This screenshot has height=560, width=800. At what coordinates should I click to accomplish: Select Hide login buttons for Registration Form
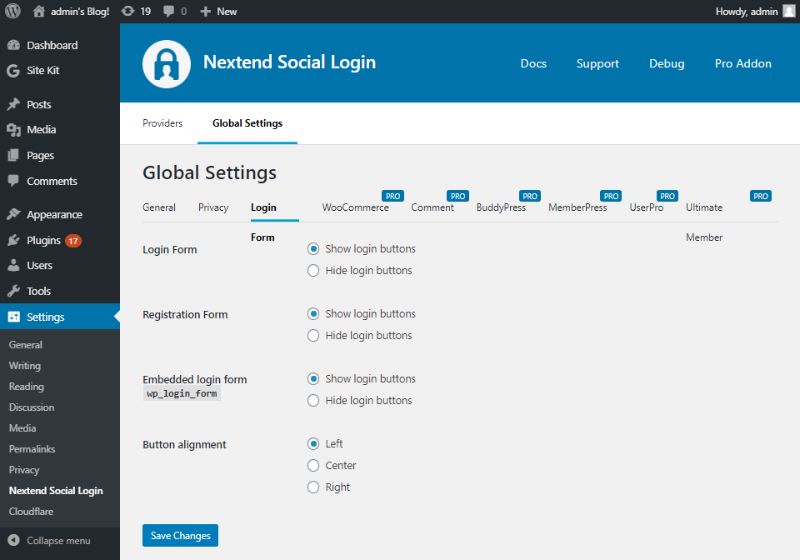pos(313,335)
